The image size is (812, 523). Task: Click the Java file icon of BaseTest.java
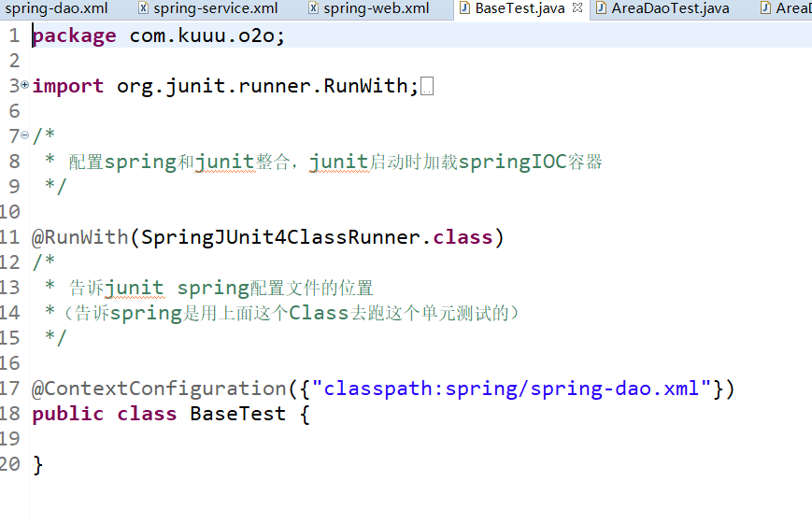click(x=464, y=8)
